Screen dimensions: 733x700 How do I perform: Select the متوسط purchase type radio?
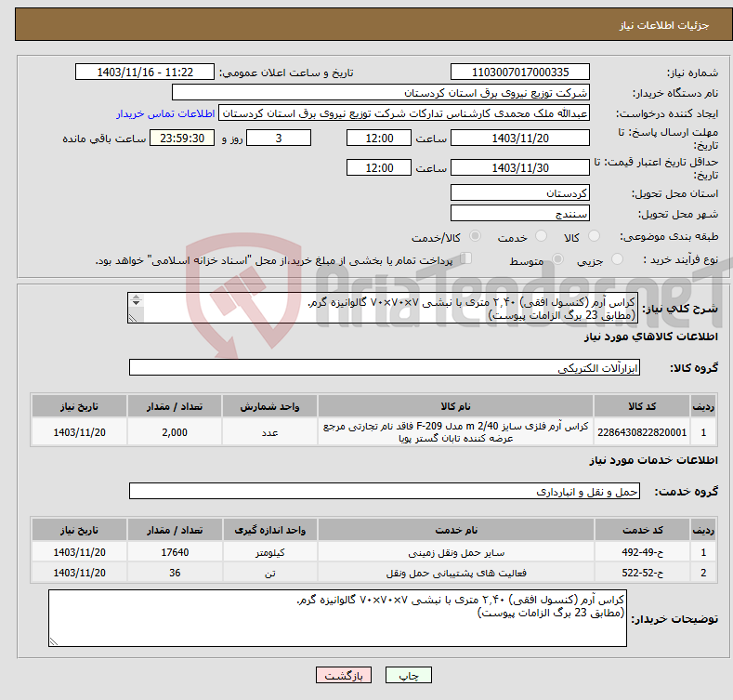point(557,259)
